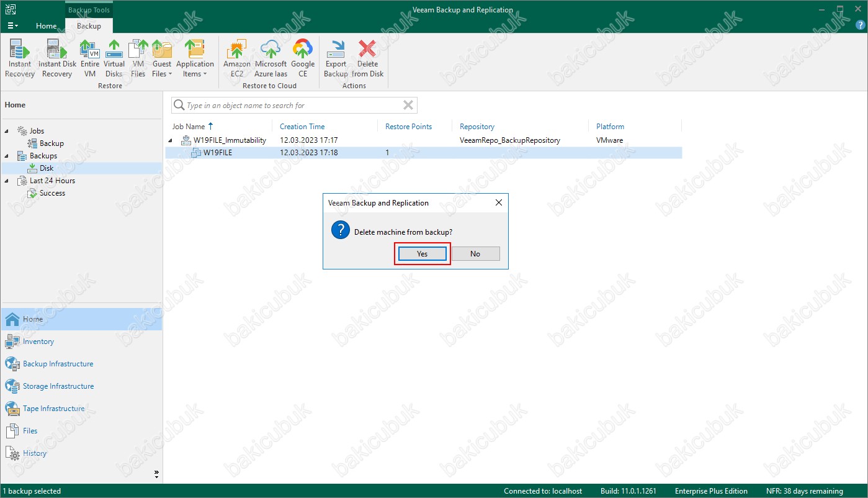
Task: Select the W19FILE machine row
Action: (423, 153)
